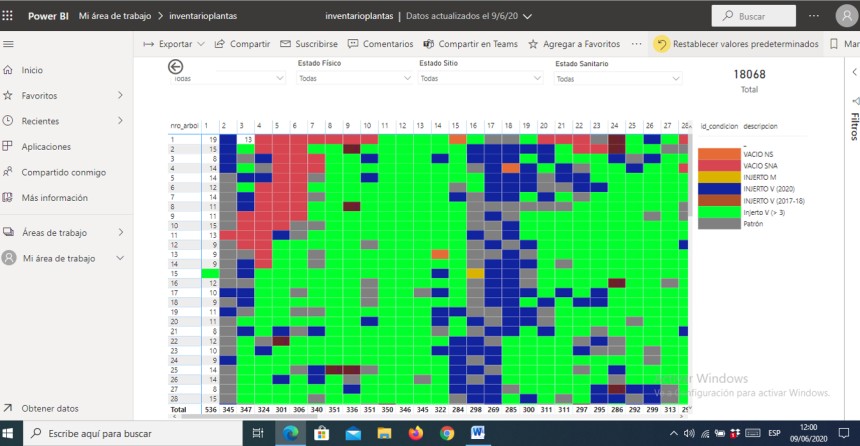This screenshot has height=446, width=860.
Task: Click the Buscar search box
Action: click(x=754, y=16)
